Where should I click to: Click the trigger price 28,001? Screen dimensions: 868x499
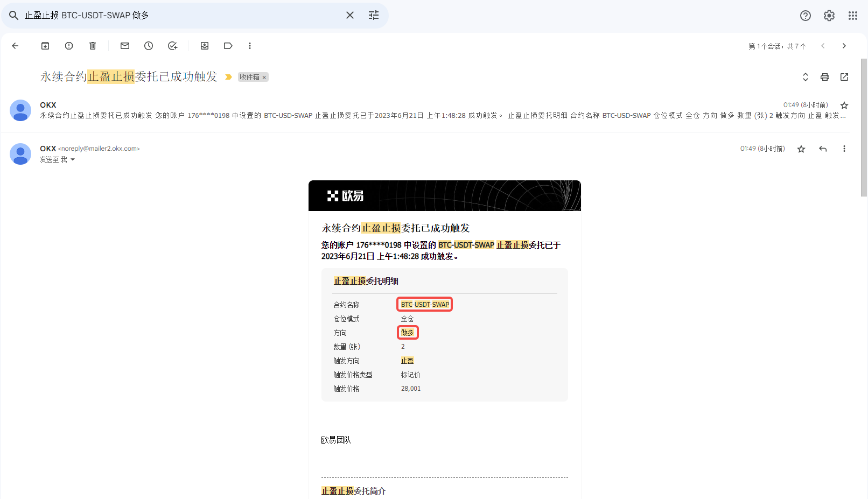tap(411, 389)
